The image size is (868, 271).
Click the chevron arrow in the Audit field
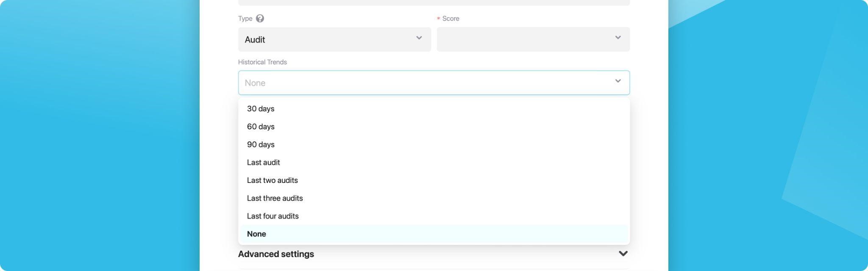tap(419, 38)
